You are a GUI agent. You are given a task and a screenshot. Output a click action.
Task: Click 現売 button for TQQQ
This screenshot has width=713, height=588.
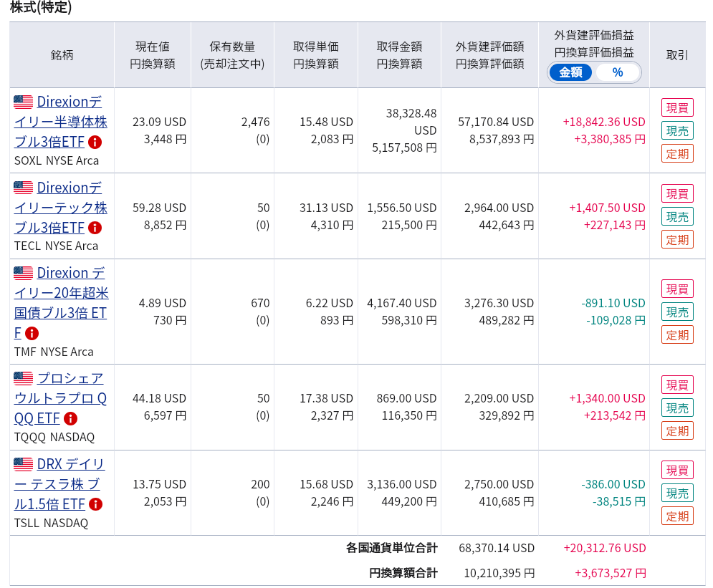pyautogui.click(x=677, y=408)
